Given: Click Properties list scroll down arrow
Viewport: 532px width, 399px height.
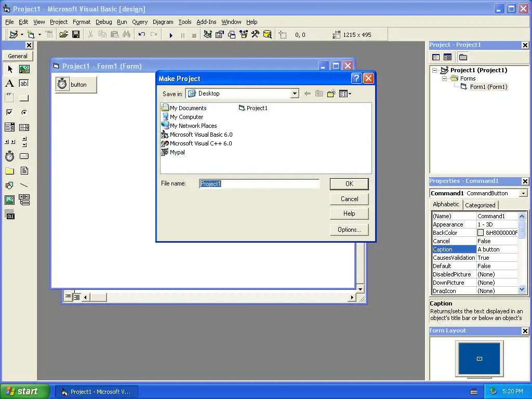Looking at the screenshot, I should (x=522, y=289).
